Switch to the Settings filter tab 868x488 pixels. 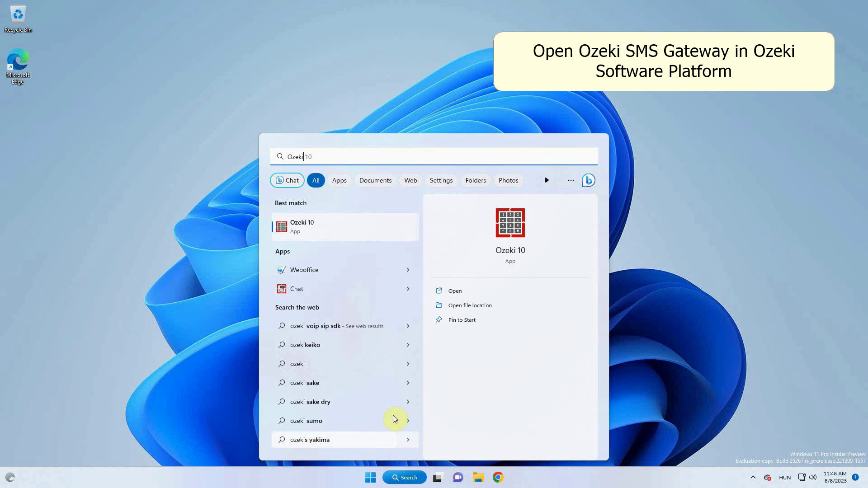coord(441,180)
